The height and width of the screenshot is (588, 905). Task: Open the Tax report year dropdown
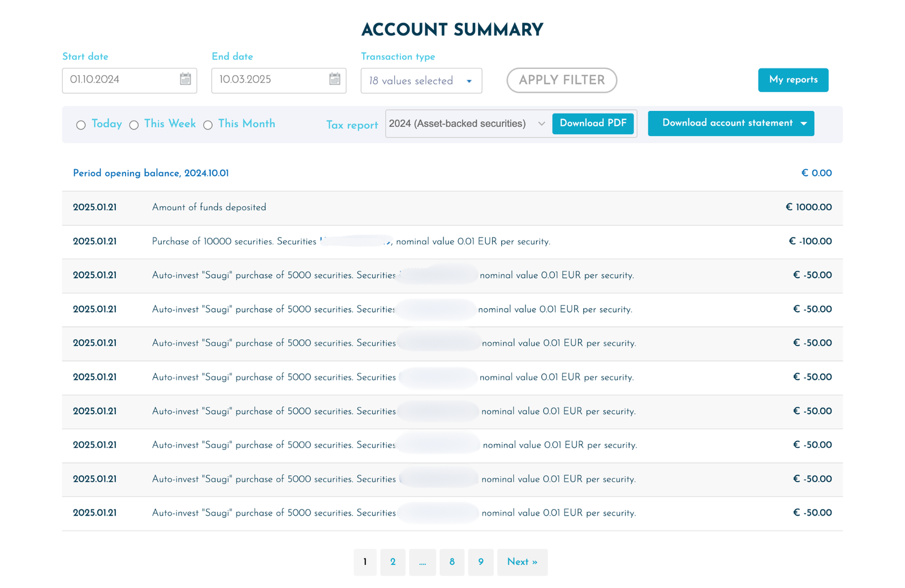click(x=467, y=123)
